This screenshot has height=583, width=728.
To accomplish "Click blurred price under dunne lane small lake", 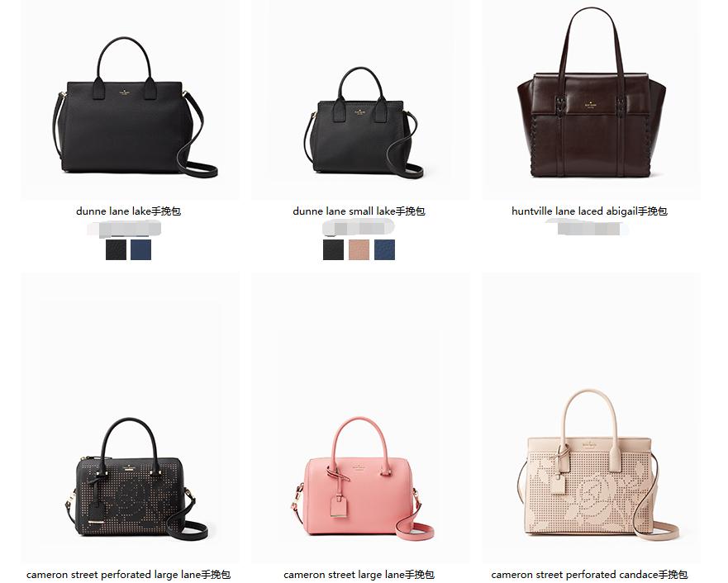I will point(358,228).
